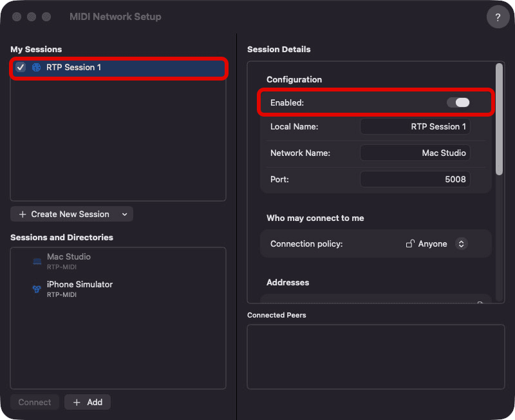Toggle the Enabled switch off
The height and width of the screenshot is (420, 515).
(458, 102)
